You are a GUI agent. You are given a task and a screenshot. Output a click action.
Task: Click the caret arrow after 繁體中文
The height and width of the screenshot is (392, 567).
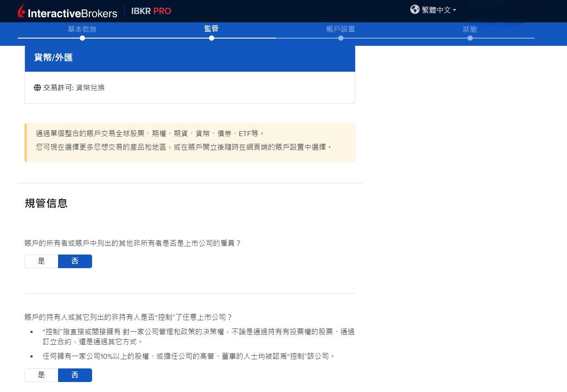(x=455, y=10)
